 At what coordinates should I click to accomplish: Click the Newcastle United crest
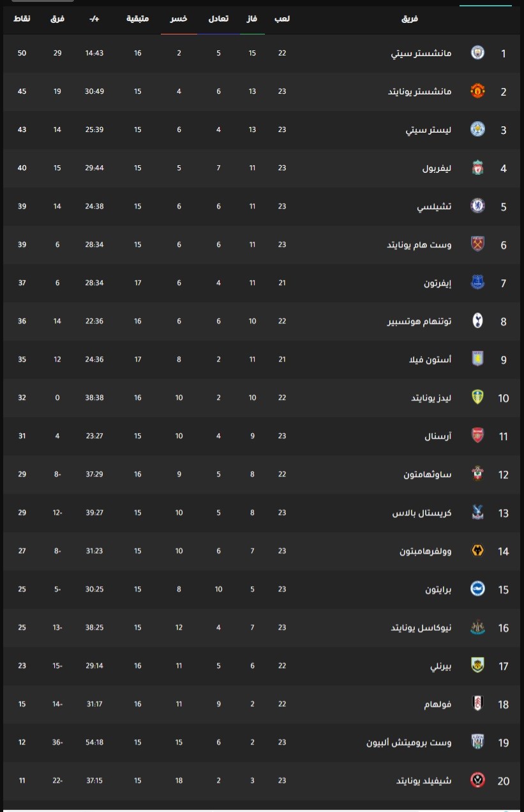[477, 627]
